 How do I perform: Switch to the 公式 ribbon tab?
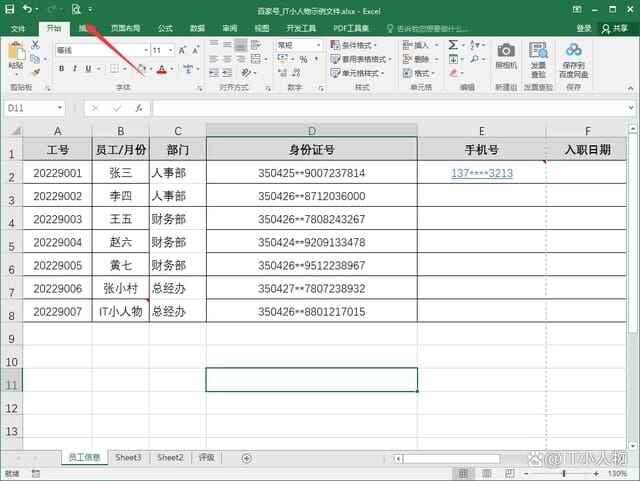pos(165,29)
